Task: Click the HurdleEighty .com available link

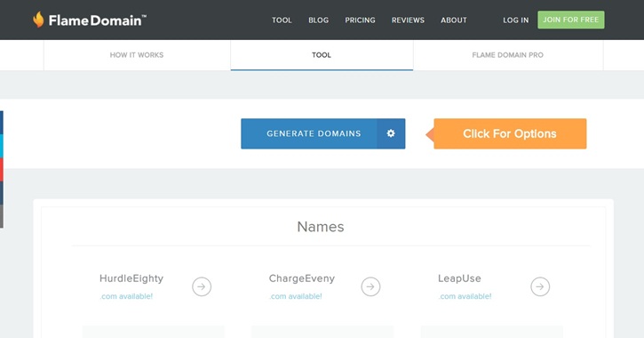Action: (126, 296)
